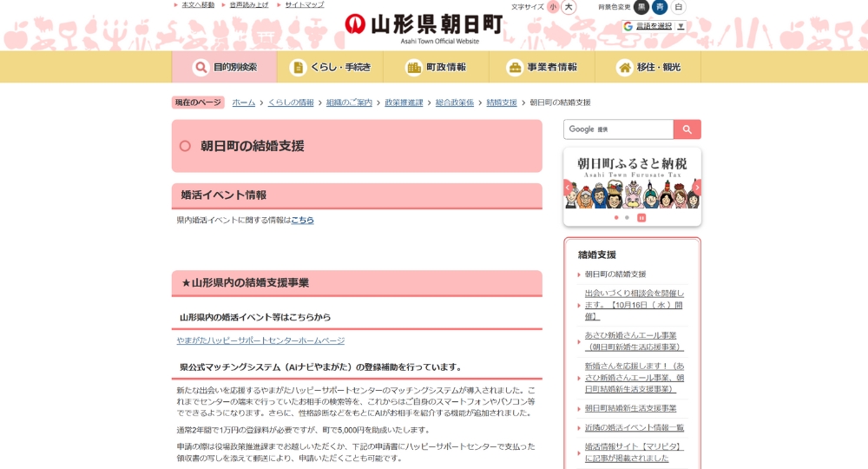
Task: Click the document icon beside くらし・手続き
Action: click(x=298, y=68)
